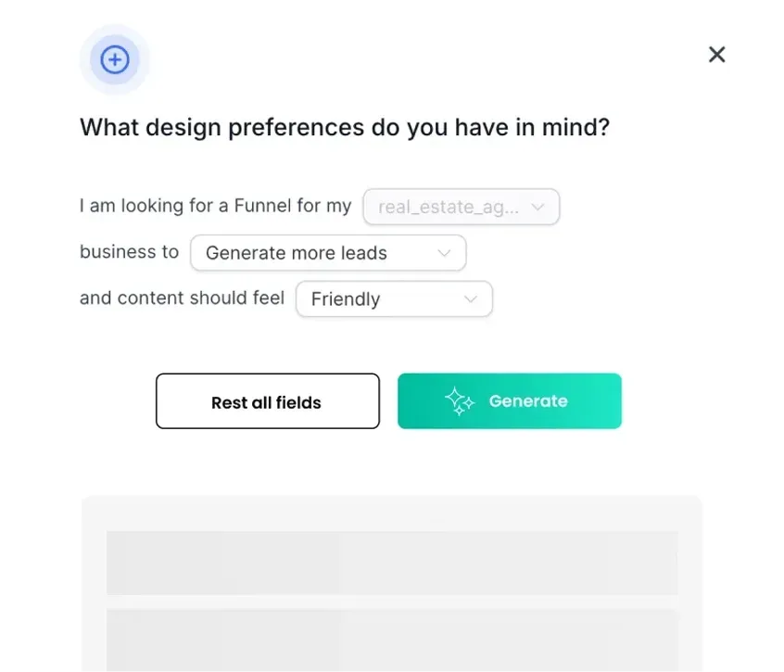
Task: Expand the Generate more leads dropdown
Action: pos(327,253)
